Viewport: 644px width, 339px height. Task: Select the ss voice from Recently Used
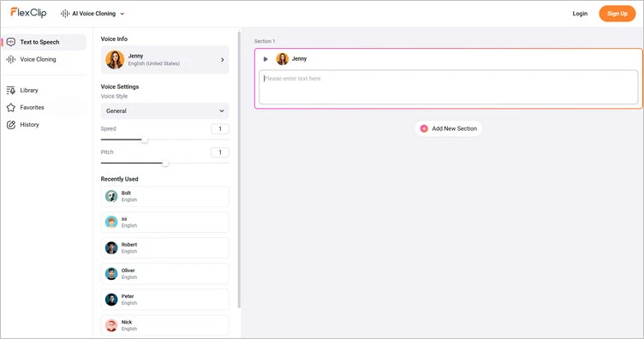click(x=165, y=222)
